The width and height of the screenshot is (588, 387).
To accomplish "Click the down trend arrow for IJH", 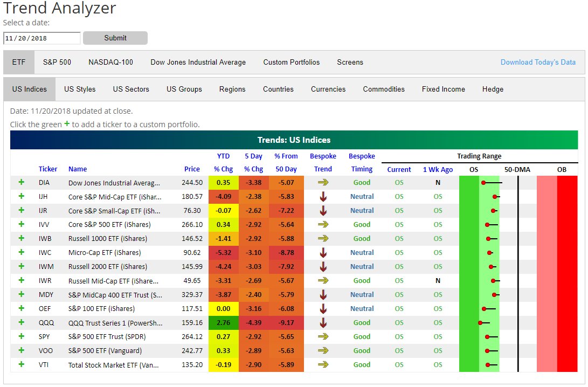I will click(x=323, y=197).
